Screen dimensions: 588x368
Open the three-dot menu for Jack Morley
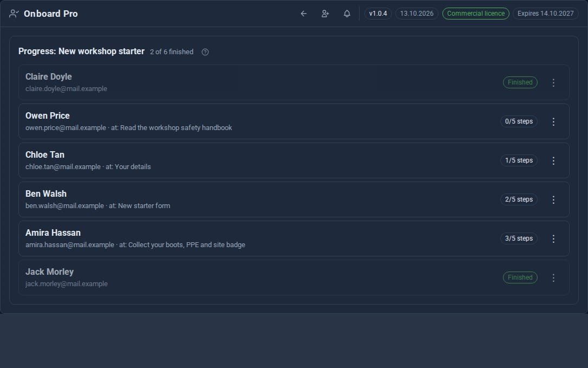pos(553,278)
